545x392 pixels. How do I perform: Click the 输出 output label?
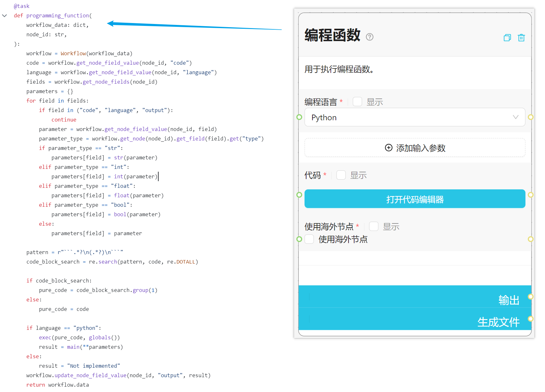[509, 300]
